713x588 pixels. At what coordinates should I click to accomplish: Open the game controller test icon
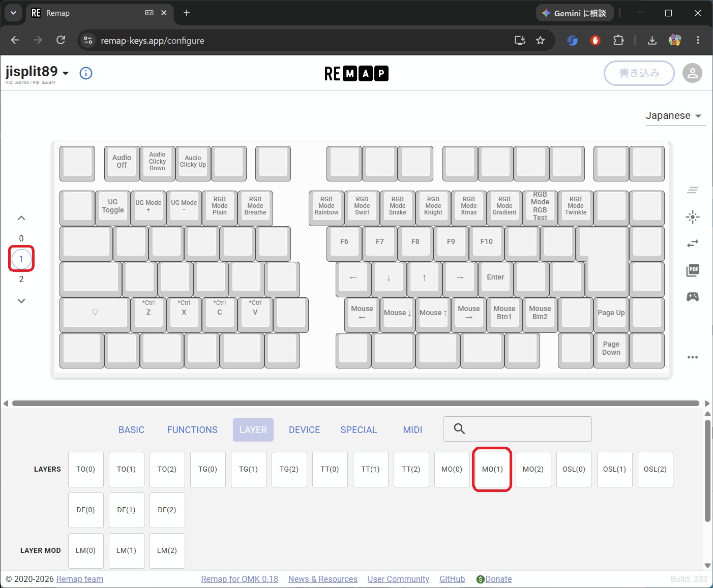coord(693,297)
